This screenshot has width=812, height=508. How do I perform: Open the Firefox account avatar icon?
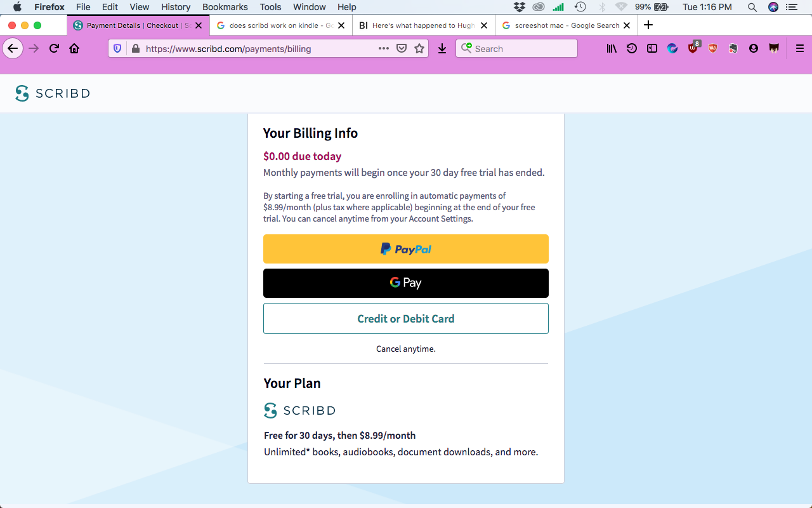pos(754,48)
